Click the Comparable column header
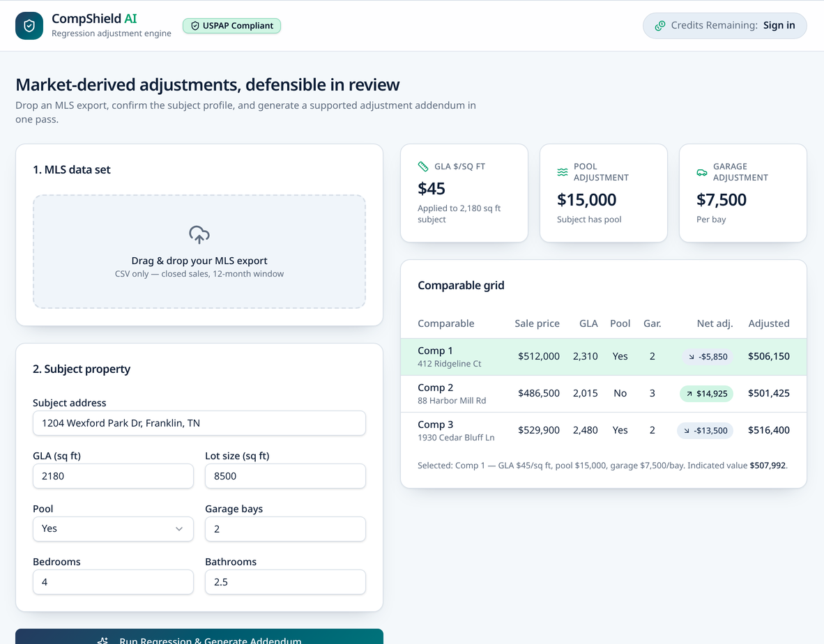This screenshot has height=644, width=824. (445, 323)
